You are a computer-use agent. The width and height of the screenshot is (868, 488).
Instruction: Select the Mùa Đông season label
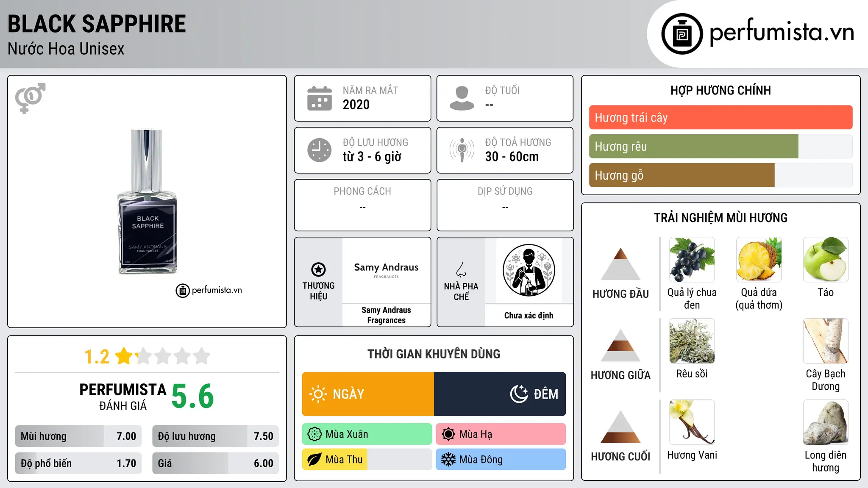click(x=481, y=460)
